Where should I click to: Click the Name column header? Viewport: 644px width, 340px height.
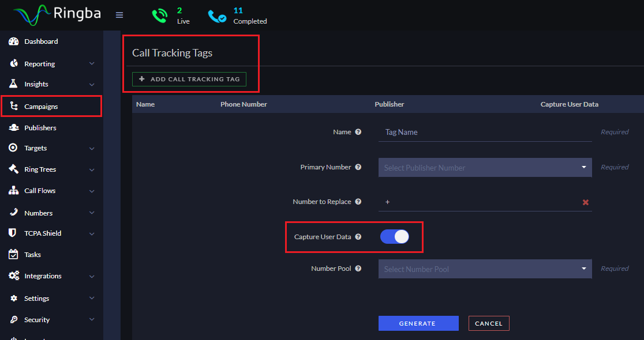coord(145,104)
